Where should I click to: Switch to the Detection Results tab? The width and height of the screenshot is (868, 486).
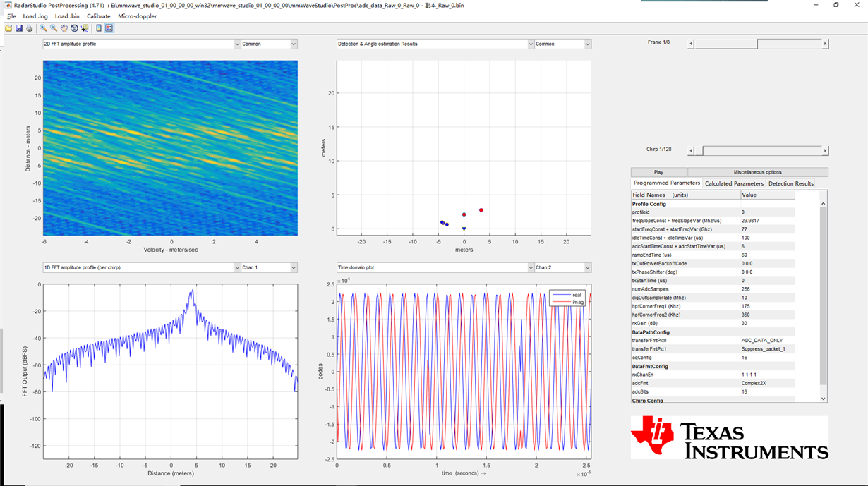[x=791, y=183]
